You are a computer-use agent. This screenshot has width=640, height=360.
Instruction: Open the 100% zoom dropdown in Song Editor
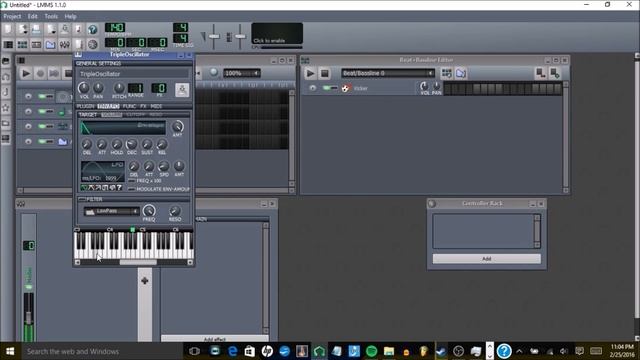coord(242,73)
